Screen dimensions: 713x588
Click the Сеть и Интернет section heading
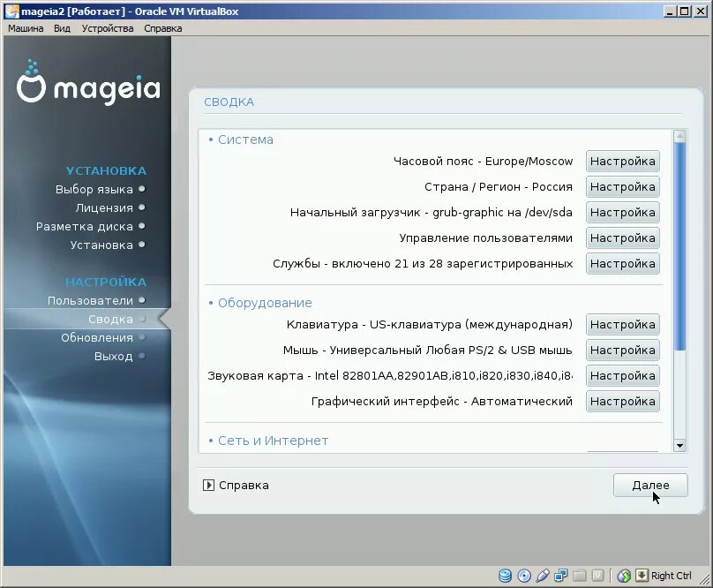pos(273,441)
